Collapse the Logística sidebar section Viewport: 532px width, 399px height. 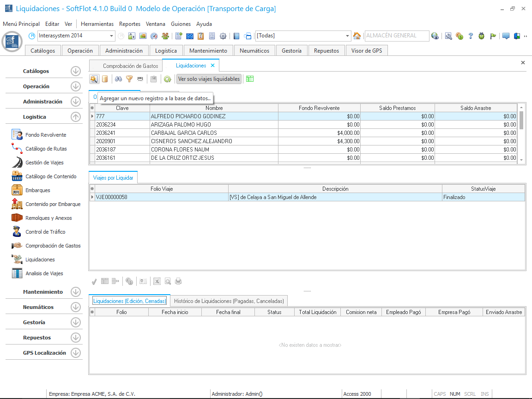pyautogui.click(x=76, y=117)
